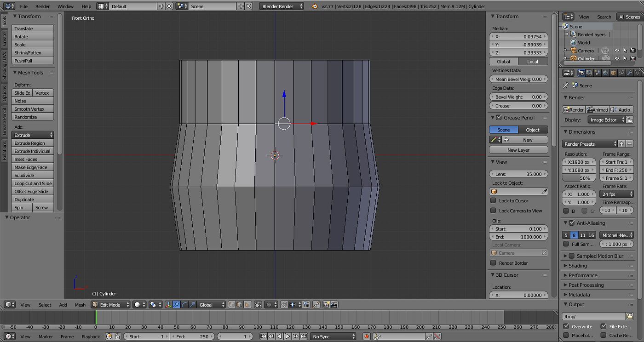Expand RenderLayers in the outliner

(x=567, y=34)
